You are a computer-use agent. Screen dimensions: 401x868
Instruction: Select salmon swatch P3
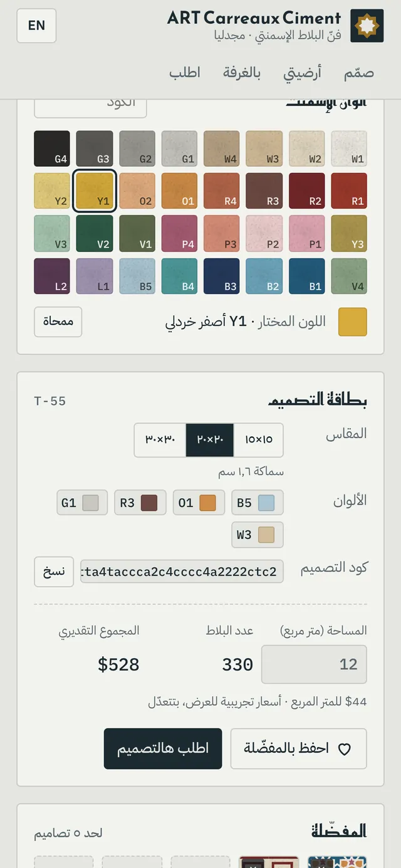point(222,233)
